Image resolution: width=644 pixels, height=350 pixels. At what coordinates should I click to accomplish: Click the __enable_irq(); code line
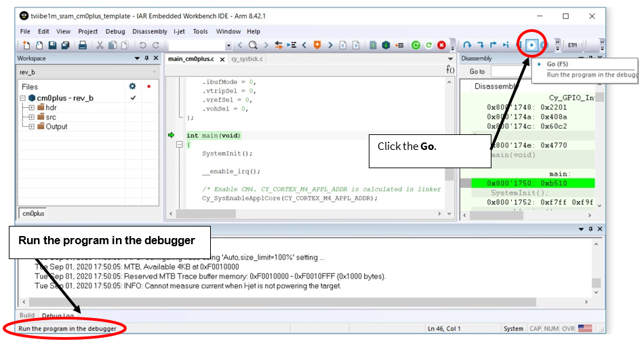(230, 172)
